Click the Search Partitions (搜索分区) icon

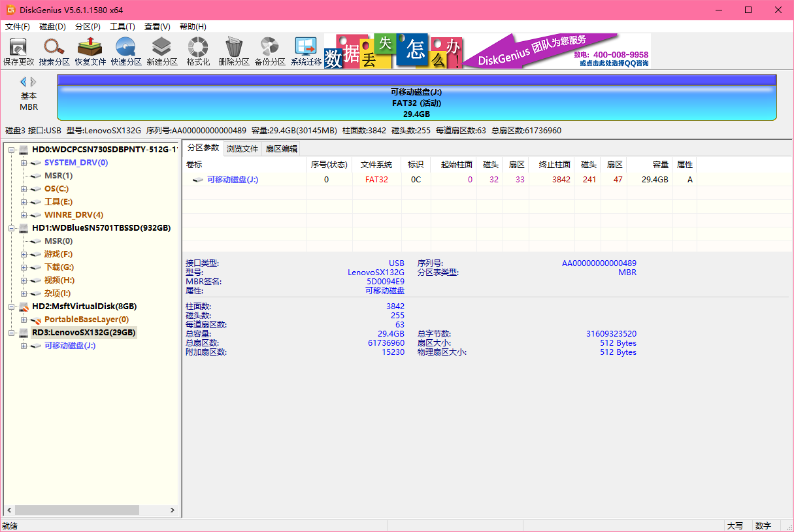coord(54,51)
